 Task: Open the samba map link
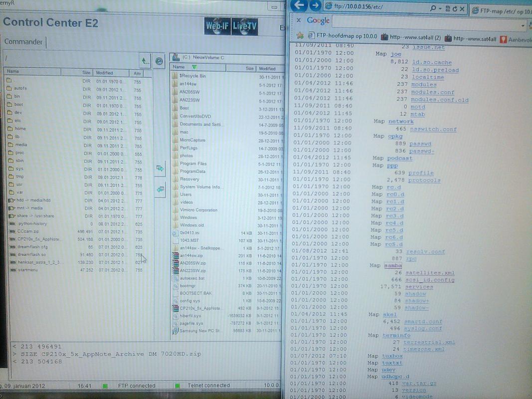(393, 265)
